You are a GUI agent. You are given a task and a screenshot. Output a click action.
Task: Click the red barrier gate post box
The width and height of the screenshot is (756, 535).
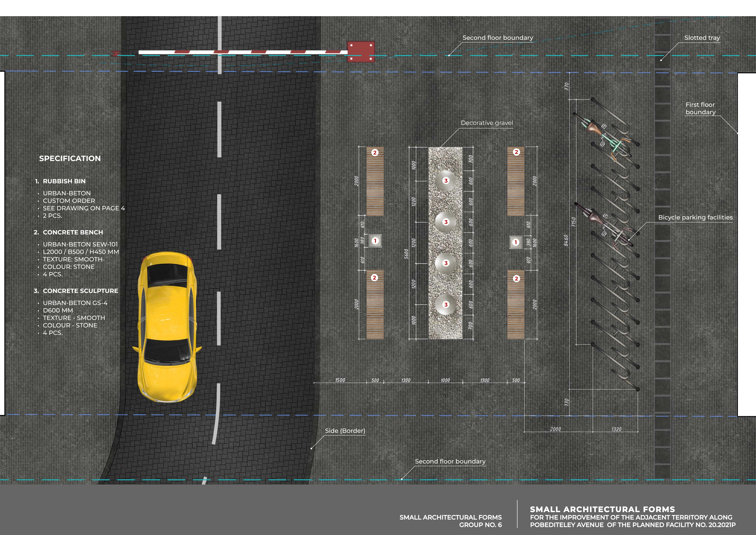pyautogui.click(x=361, y=51)
